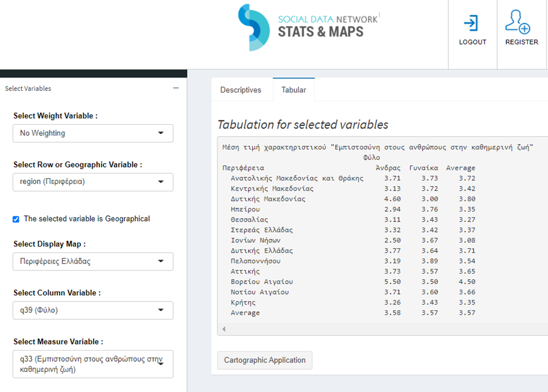Viewport: 548px width, 392px height.
Task: Click the 'Select Weight Variable :' label
Action: coord(56,116)
